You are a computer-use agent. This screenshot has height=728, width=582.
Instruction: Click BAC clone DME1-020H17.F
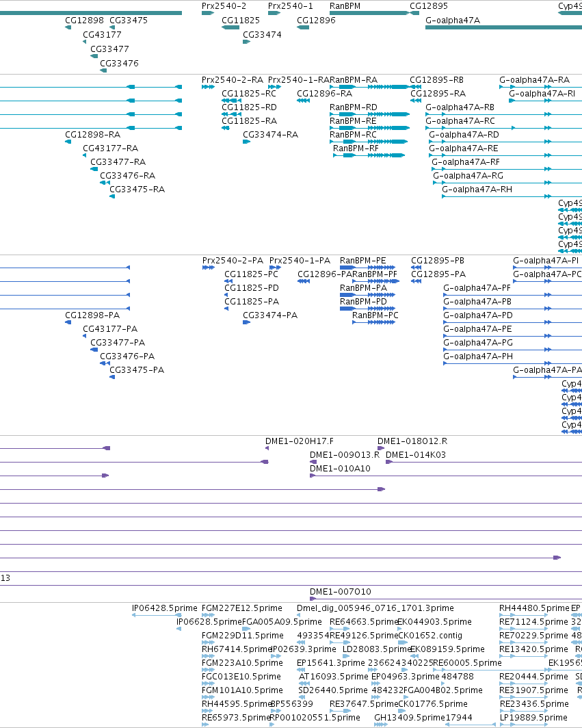pos(300,441)
